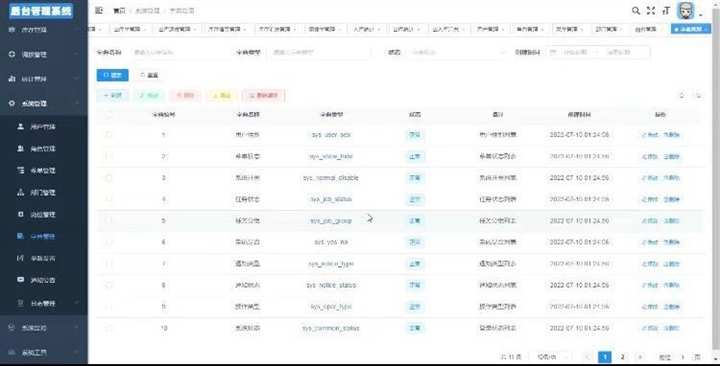Click the red 删除 toolbar button

pyautogui.click(x=186, y=96)
